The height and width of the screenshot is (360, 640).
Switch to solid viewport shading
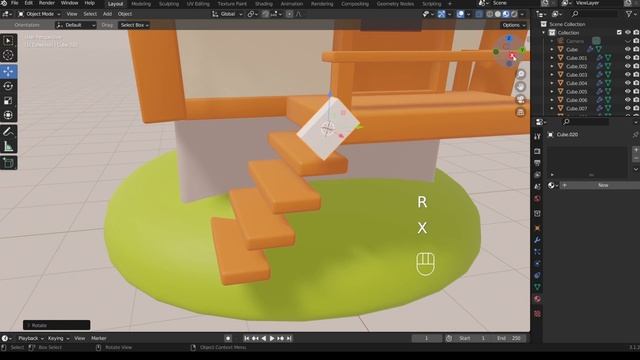point(498,14)
